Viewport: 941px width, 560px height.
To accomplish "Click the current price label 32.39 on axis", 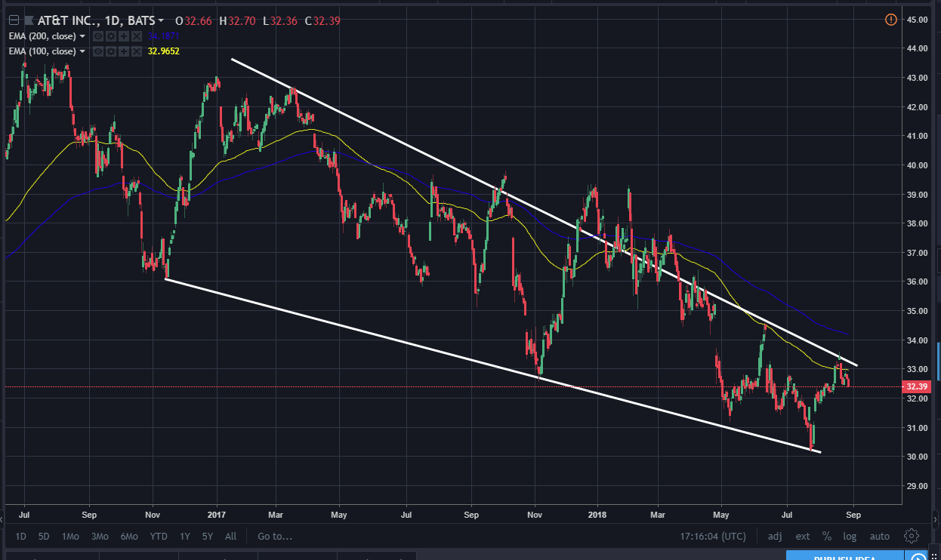I will [918, 386].
